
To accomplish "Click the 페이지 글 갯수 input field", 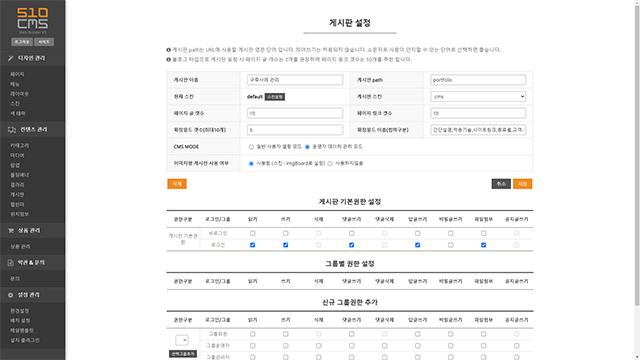I will [295, 113].
